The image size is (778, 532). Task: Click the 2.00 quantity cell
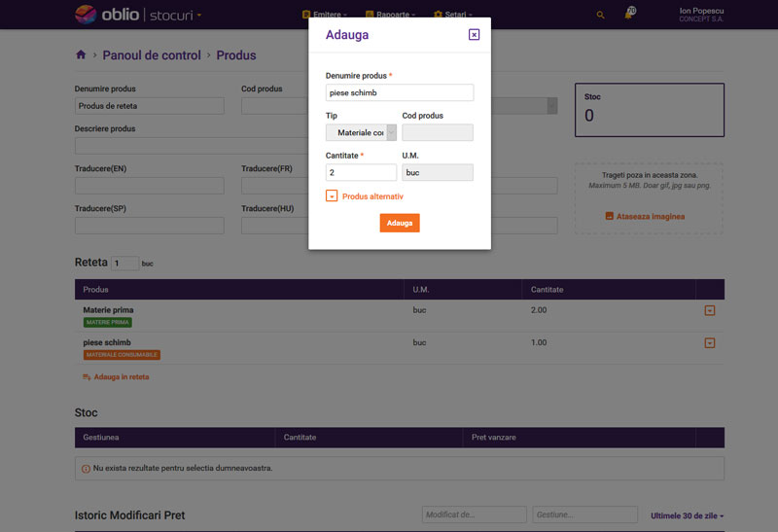click(539, 310)
